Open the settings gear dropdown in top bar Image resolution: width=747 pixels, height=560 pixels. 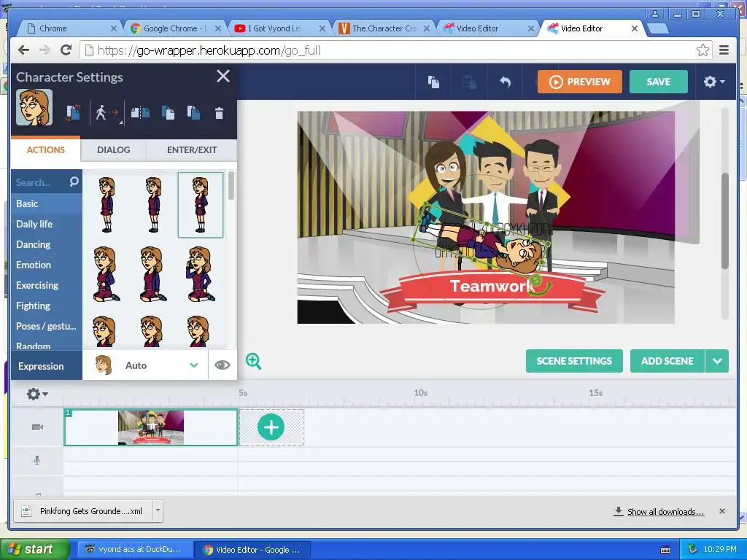713,82
